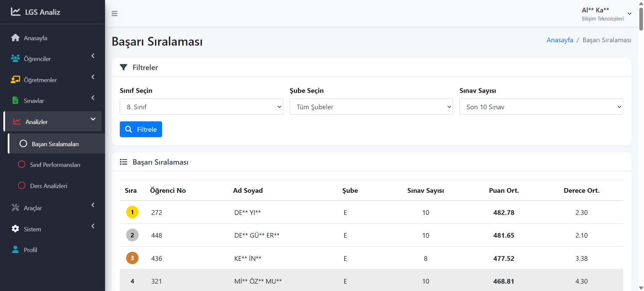The height and width of the screenshot is (291, 644).
Task: Click the LGS Analiz chart logo icon
Action: coord(15,12)
